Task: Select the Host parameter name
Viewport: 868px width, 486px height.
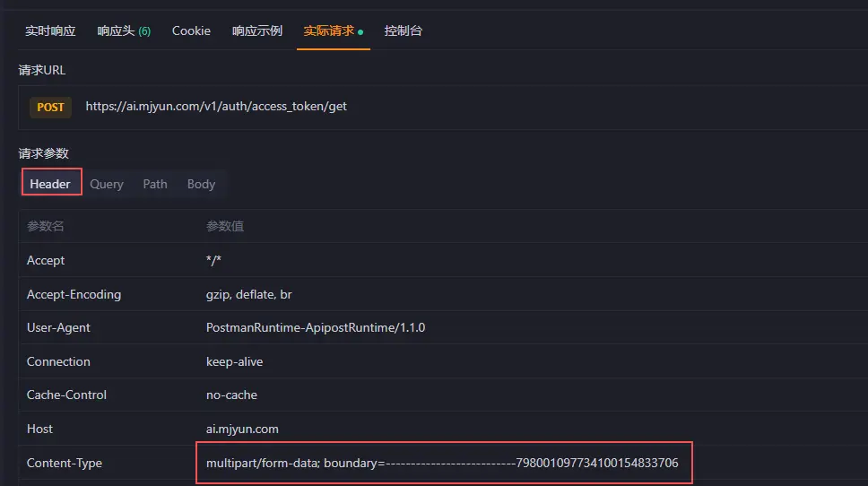Action: point(39,429)
